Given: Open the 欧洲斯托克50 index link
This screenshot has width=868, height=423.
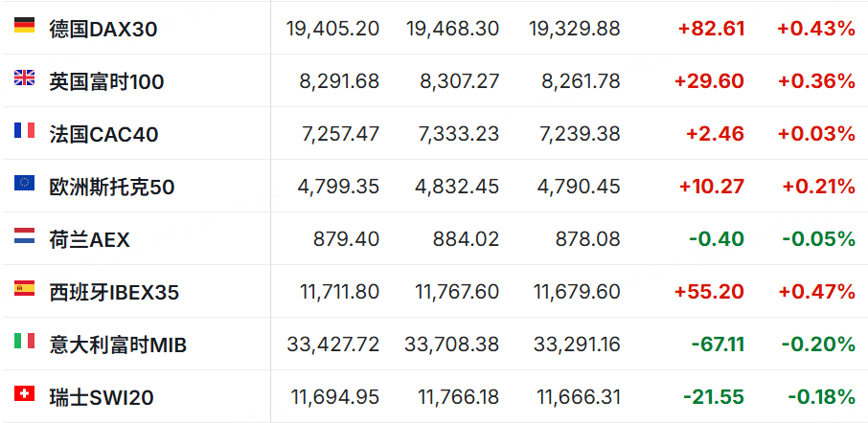Looking at the screenshot, I should click(112, 187).
